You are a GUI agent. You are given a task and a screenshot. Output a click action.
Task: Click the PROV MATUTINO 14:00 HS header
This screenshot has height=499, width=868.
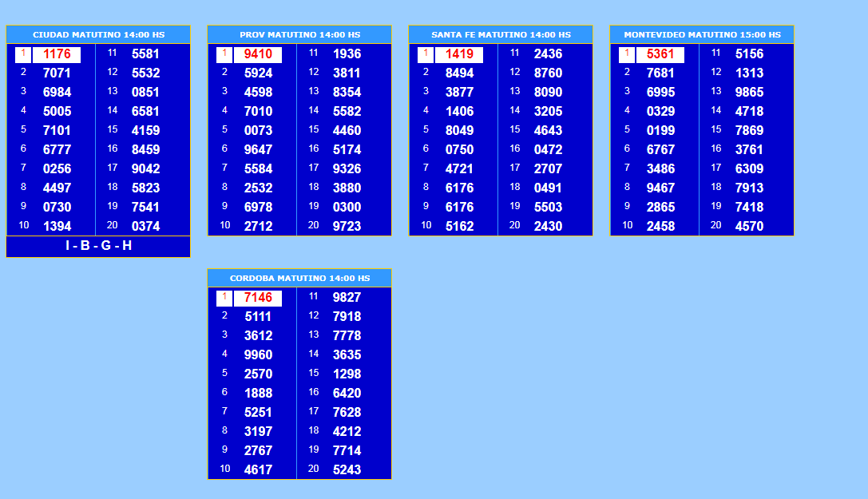tap(299, 35)
